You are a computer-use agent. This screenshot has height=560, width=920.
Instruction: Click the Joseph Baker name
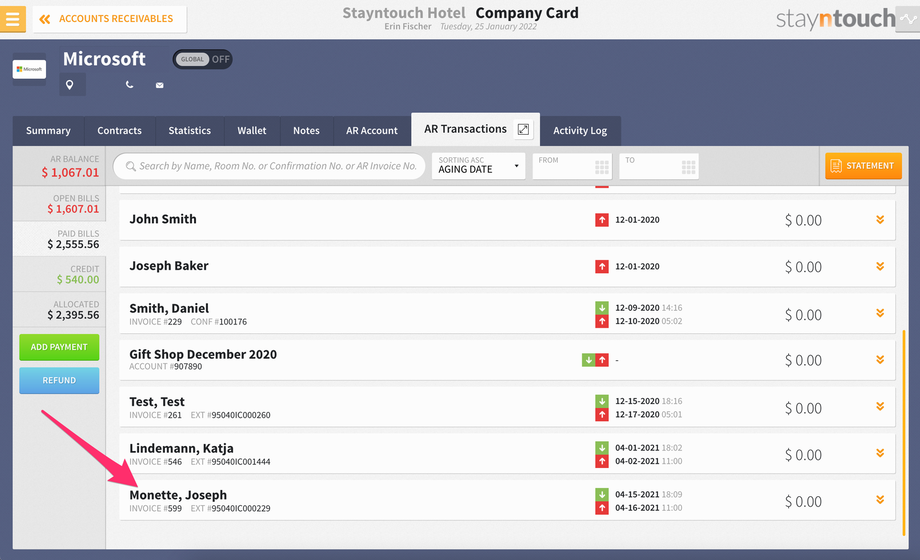point(169,266)
